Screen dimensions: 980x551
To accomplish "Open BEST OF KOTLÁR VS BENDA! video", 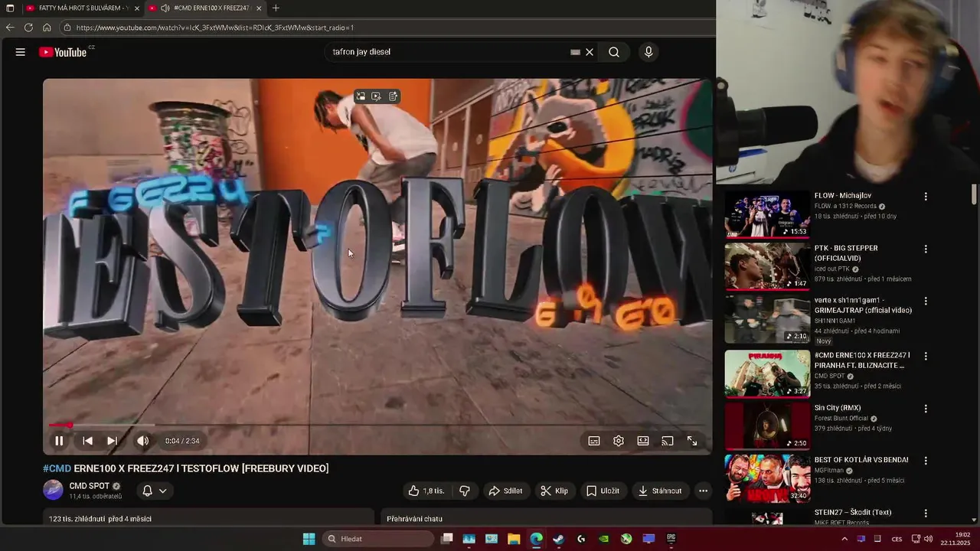I will pos(767,478).
